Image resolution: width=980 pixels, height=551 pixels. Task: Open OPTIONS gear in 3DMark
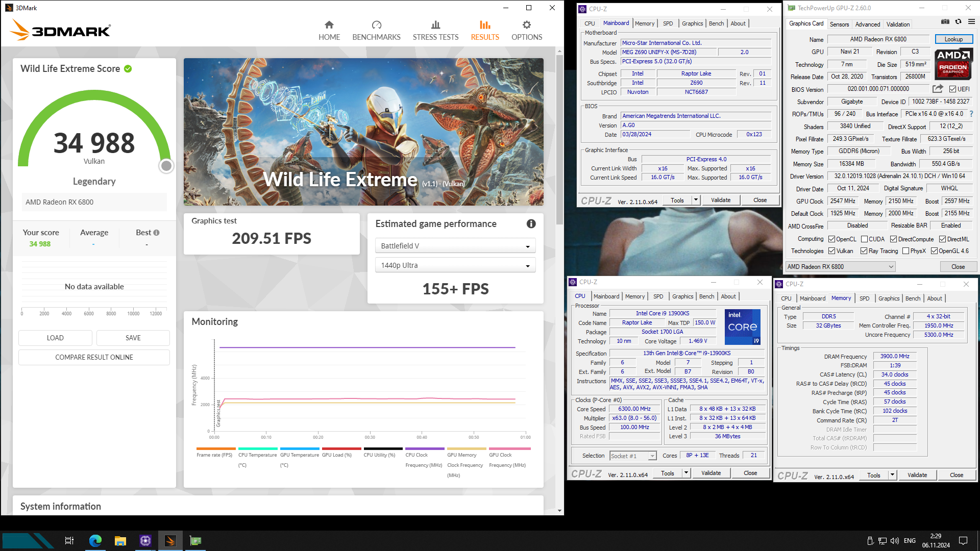(x=527, y=31)
